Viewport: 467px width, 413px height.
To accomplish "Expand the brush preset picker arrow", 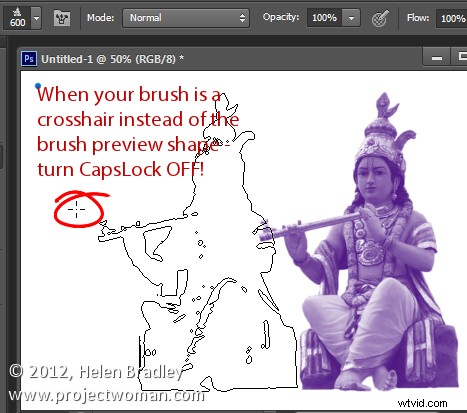I will point(36,18).
